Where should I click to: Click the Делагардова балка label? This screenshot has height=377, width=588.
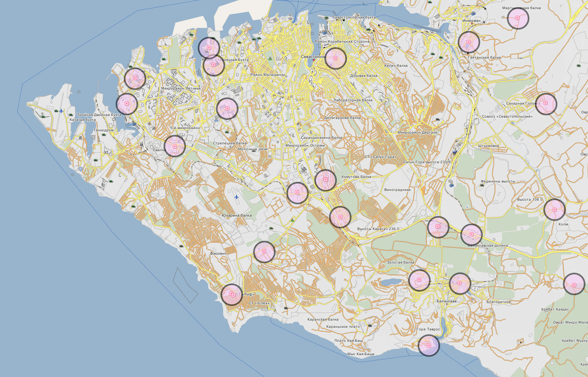(x=342, y=118)
